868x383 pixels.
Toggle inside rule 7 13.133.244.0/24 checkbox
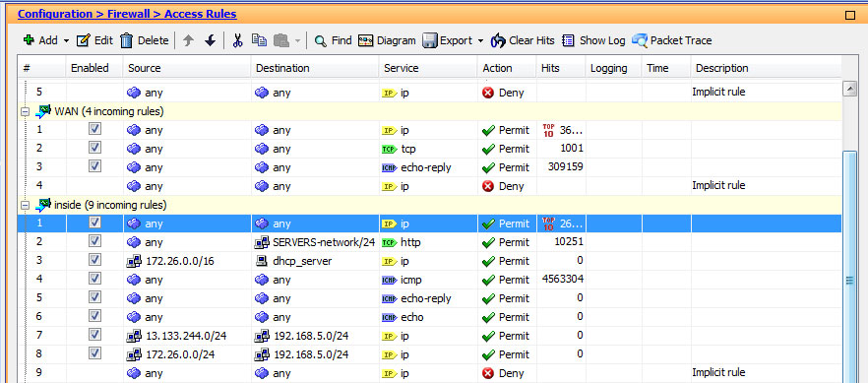coord(94,335)
